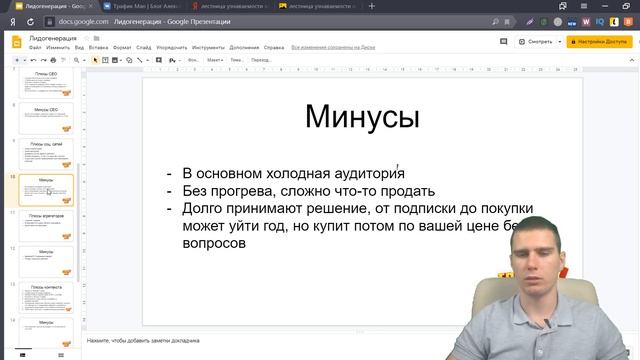Bookmark page with address-bar bookmark icon
This screenshot has height=360, width=640.
[507, 22]
